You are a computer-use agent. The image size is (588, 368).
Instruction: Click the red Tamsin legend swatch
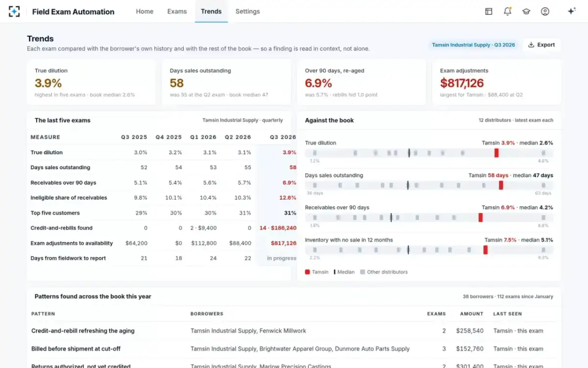307,272
